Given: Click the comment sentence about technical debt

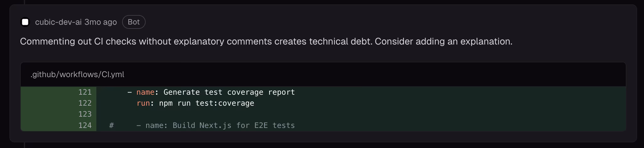Looking at the screenshot, I should click(196, 41).
